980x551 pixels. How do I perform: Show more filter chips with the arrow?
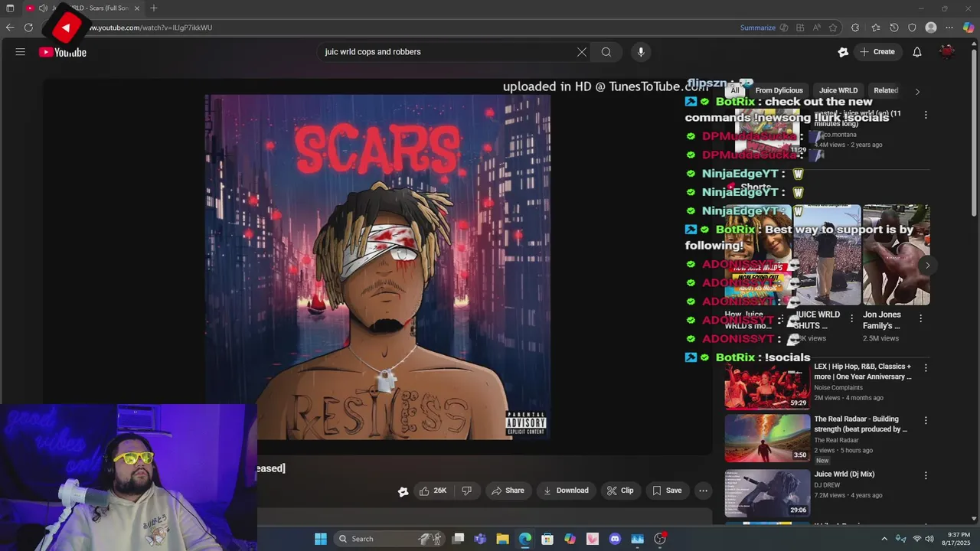pyautogui.click(x=917, y=91)
